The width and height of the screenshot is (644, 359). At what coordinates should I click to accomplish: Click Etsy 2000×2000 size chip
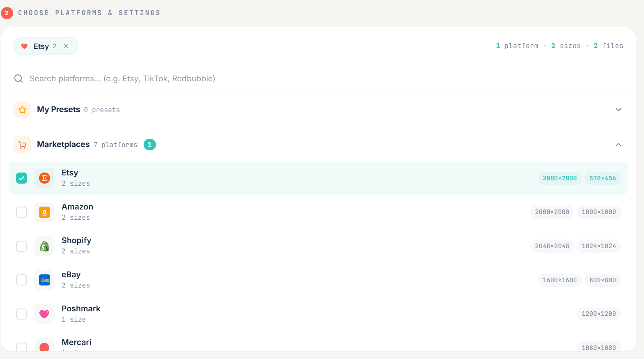[x=559, y=178]
